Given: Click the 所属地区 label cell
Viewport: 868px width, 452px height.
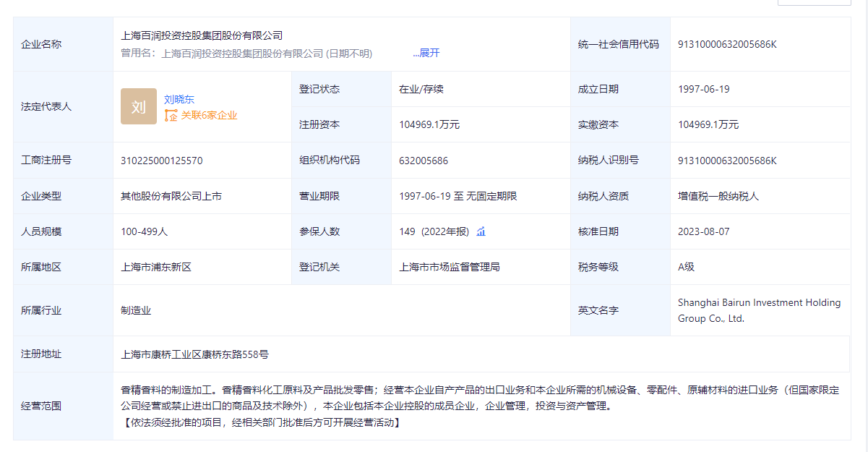Looking at the screenshot, I should 63,267.
